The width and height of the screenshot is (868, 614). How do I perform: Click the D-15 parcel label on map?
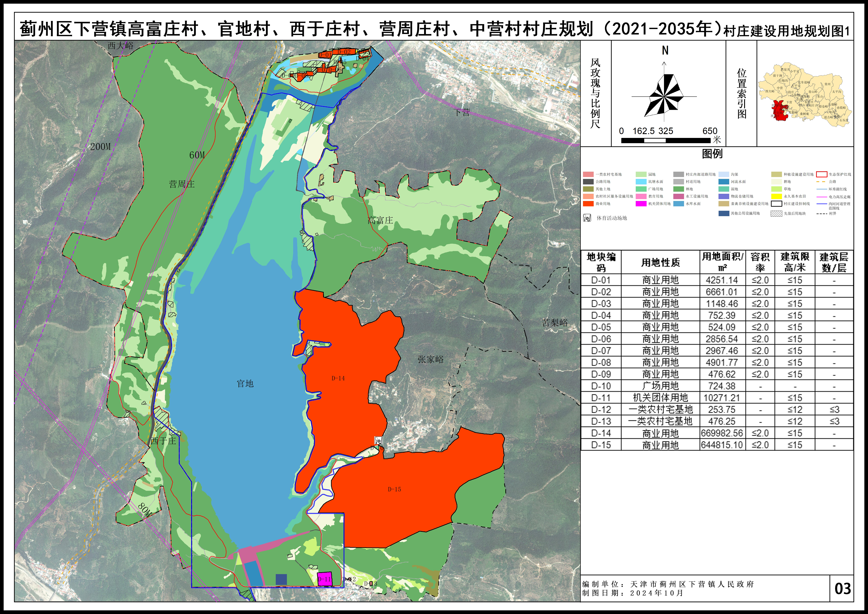point(394,489)
